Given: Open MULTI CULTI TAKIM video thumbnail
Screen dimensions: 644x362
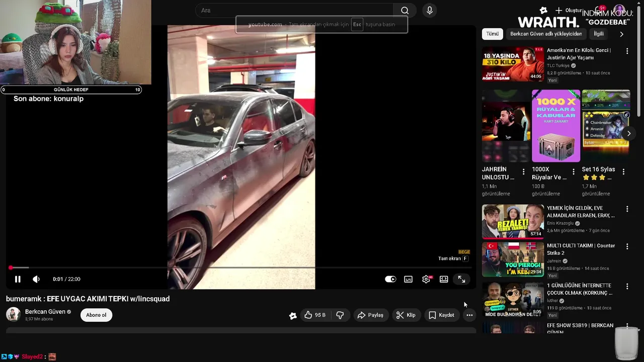Looking at the screenshot, I should coord(513,259).
